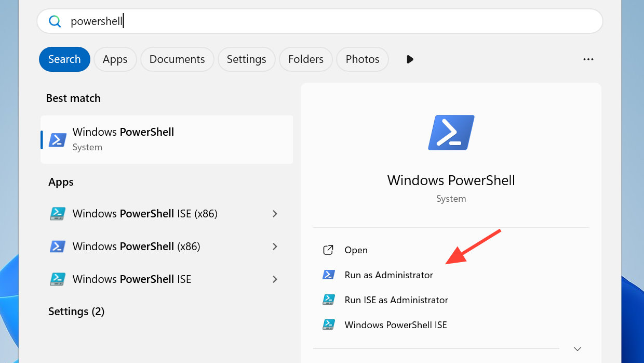Expand options for Windows PowerShell ISE
Viewport: 644px width, 363px height.
(275, 279)
